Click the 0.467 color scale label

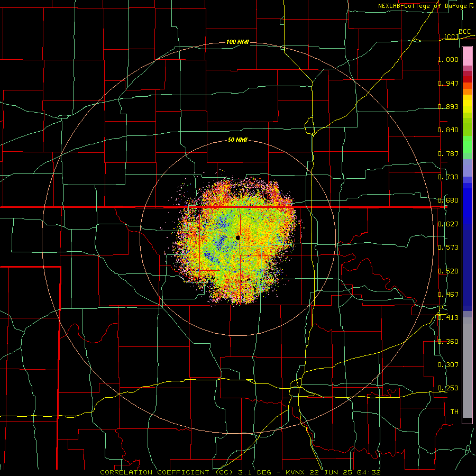pyautogui.click(x=448, y=295)
